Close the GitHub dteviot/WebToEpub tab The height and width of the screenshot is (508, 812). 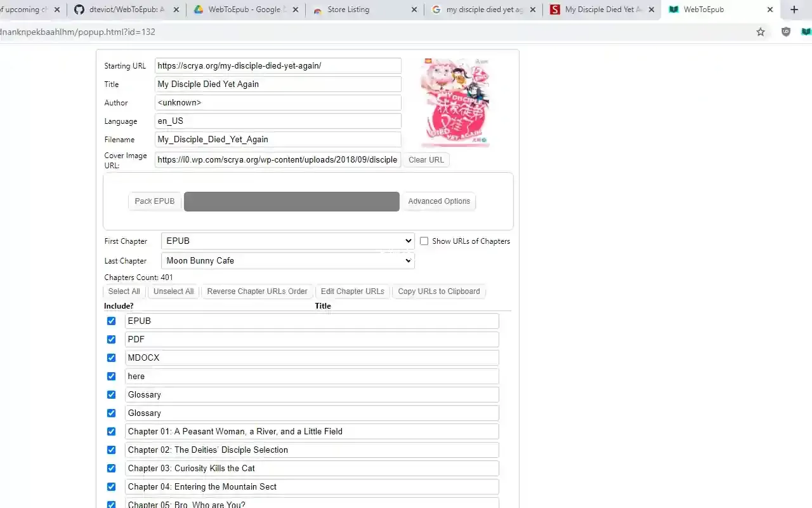[177, 10]
